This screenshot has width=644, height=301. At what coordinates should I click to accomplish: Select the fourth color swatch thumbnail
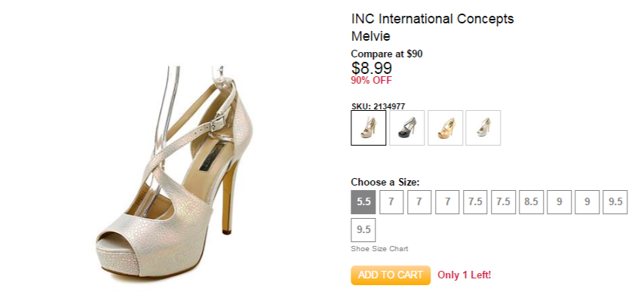(483, 127)
